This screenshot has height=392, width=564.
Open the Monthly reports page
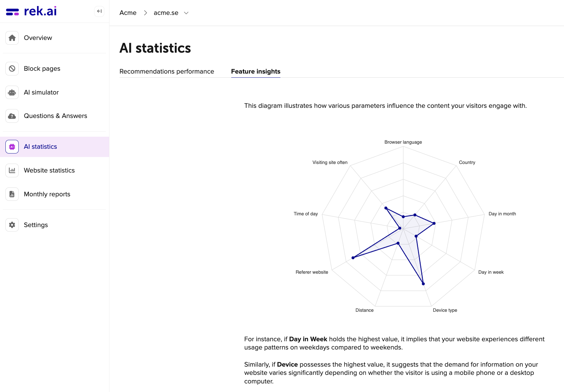(x=47, y=194)
